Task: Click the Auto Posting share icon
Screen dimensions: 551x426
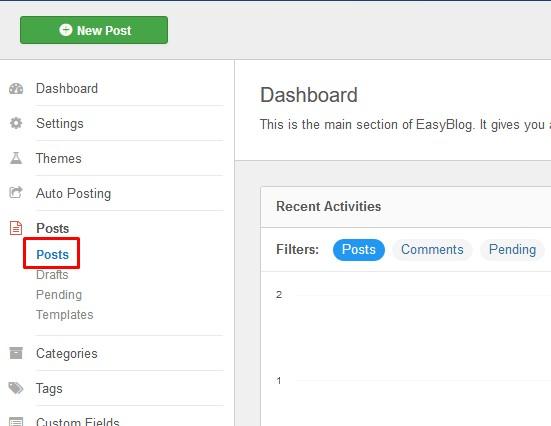Action: click(x=16, y=192)
